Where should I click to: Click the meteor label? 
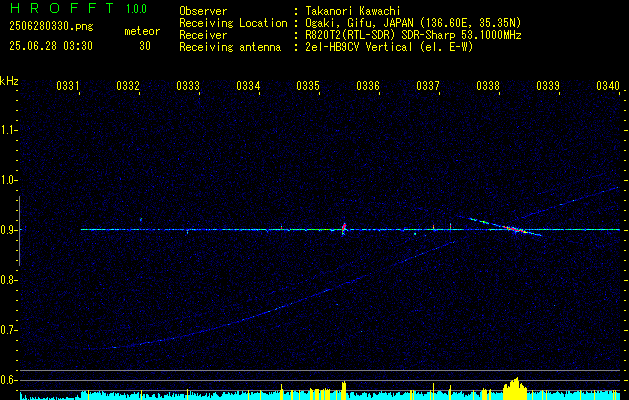click(x=142, y=31)
